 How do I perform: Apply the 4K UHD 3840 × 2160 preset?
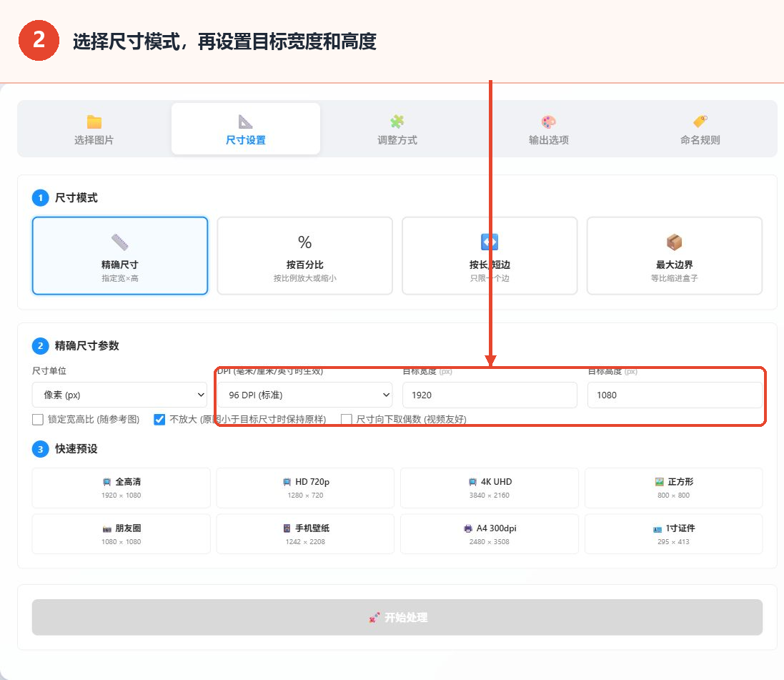(490, 488)
